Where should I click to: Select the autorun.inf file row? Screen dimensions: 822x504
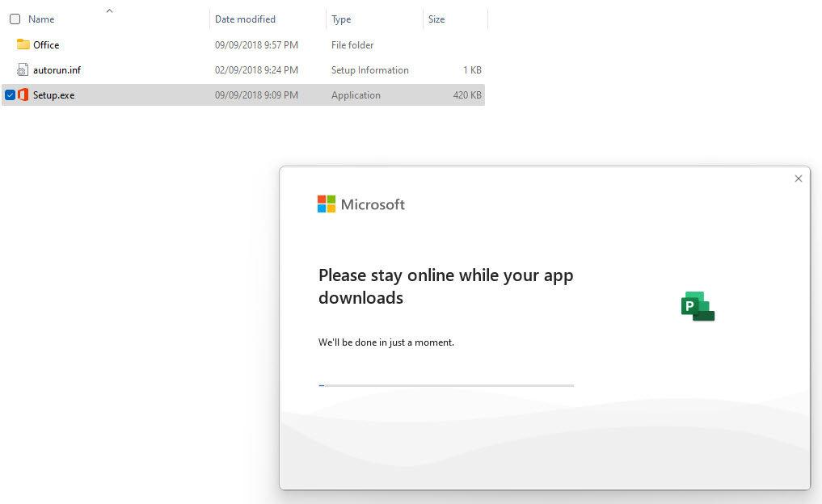point(57,69)
